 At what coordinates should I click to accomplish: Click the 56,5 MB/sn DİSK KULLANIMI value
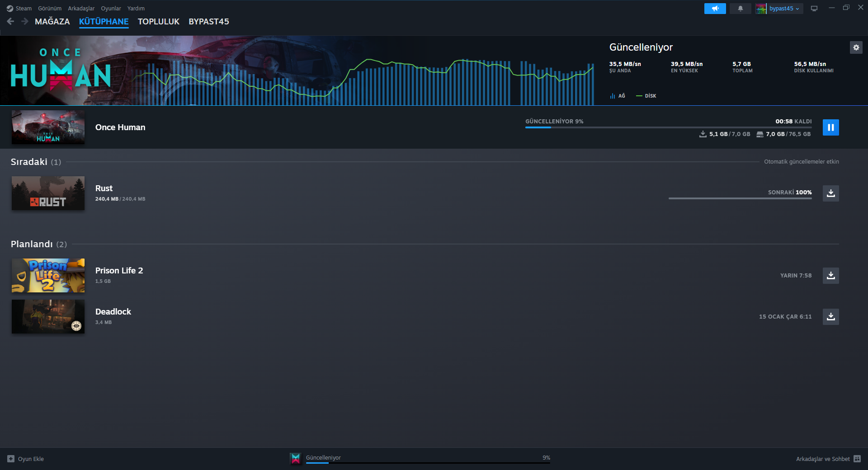[814, 67]
